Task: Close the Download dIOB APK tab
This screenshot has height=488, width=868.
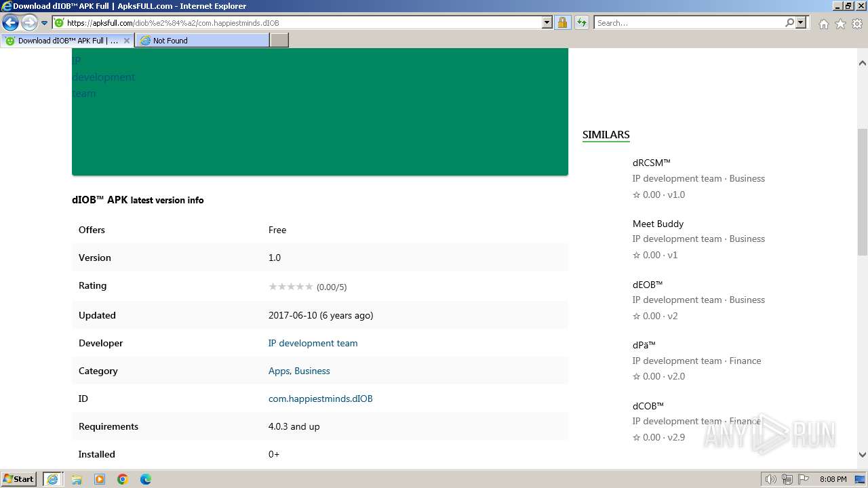Action: (x=126, y=41)
